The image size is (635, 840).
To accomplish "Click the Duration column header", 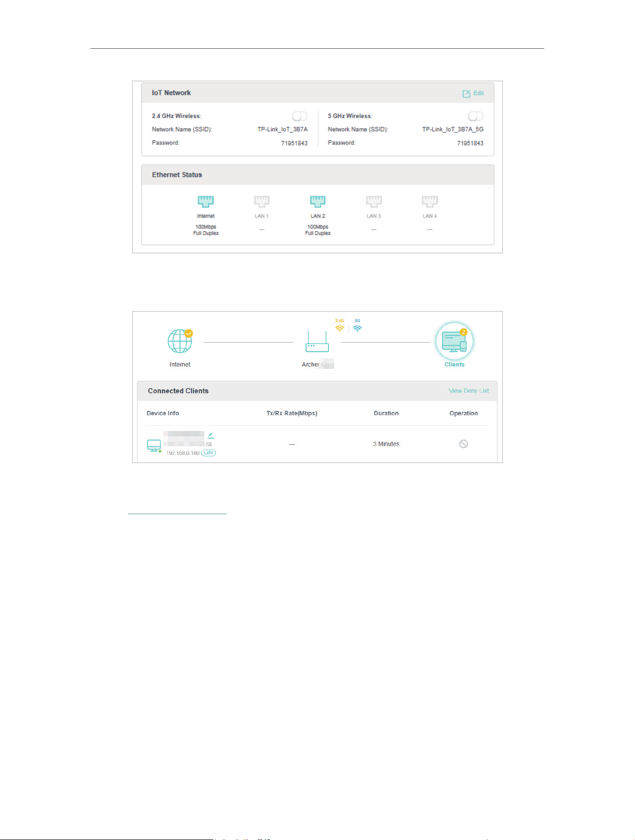I will tap(386, 413).
